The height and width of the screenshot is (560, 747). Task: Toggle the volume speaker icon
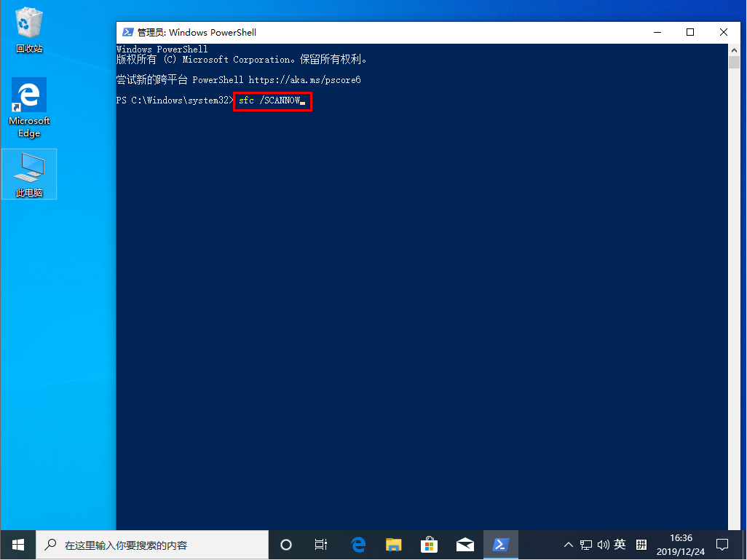coord(603,544)
